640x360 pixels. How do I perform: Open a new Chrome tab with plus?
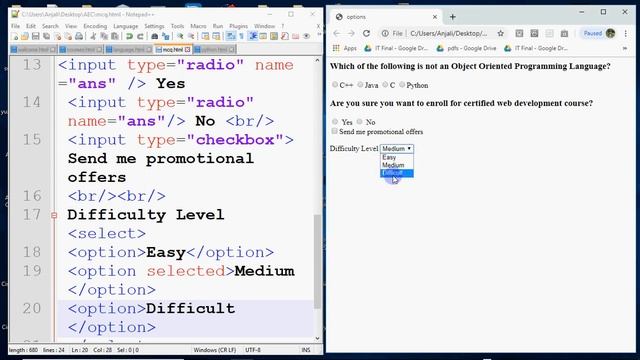pos(453,17)
